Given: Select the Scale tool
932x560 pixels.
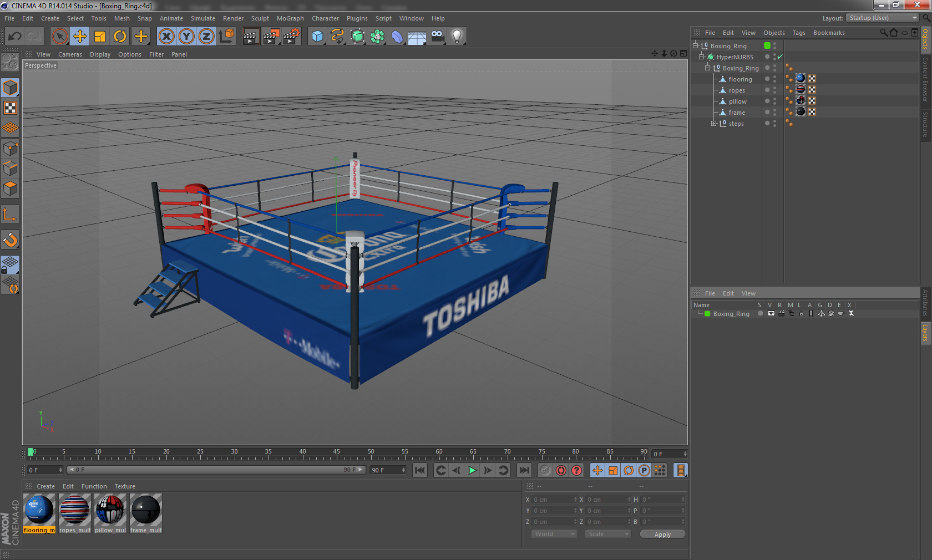Looking at the screenshot, I should coord(100,37).
